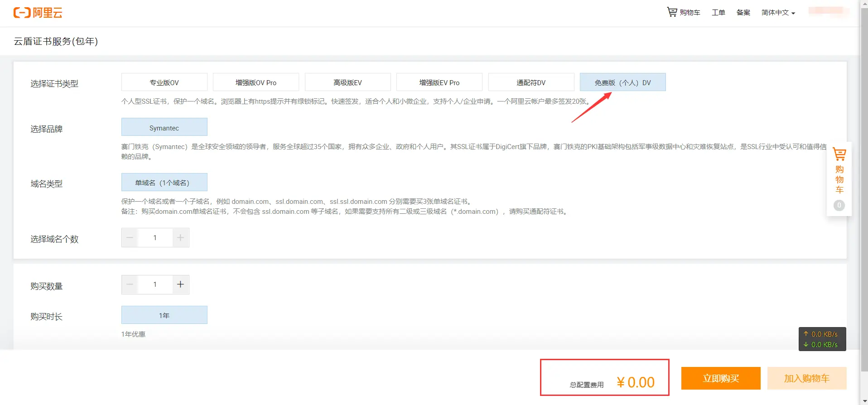Click the 阿里云 logo
The width and height of the screenshot is (868, 405).
pyautogui.click(x=38, y=13)
